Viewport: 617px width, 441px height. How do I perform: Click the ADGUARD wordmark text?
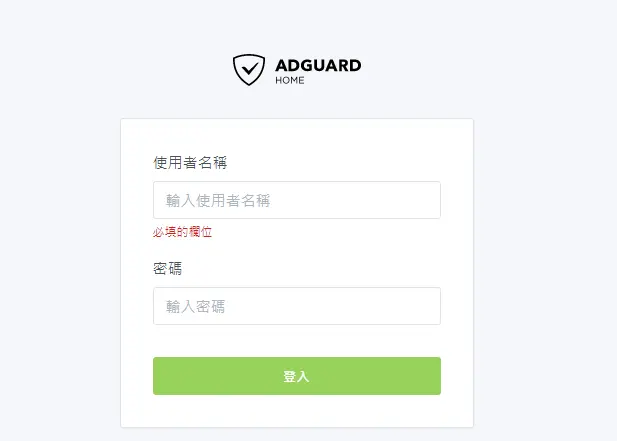pyautogui.click(x=318, y=65)
